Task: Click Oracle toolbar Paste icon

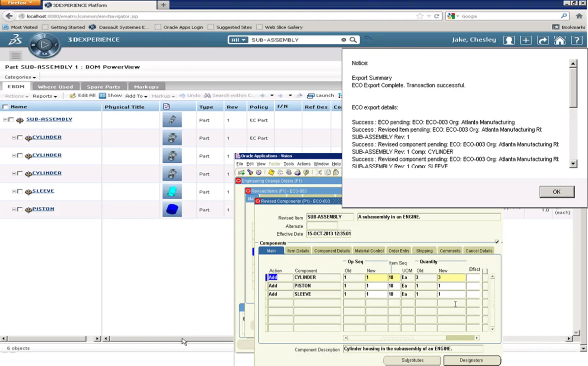Action: pyautogui.click(x=336, y=172)
